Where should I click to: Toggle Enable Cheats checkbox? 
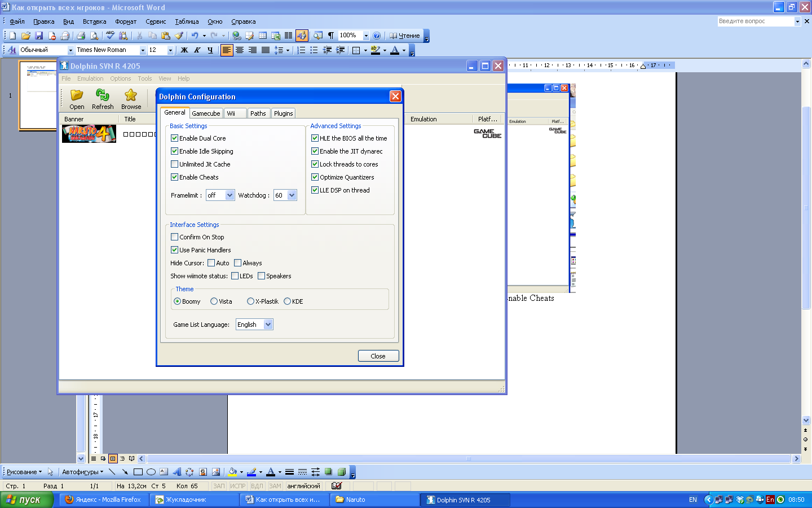pos(175,177)
